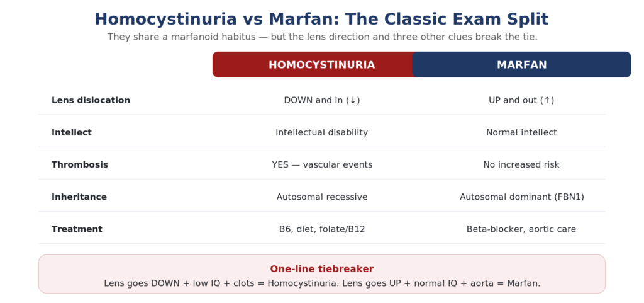Click 'YES — vascular events' cell
The image size is (644, 303).
click(x=322, y=165)
